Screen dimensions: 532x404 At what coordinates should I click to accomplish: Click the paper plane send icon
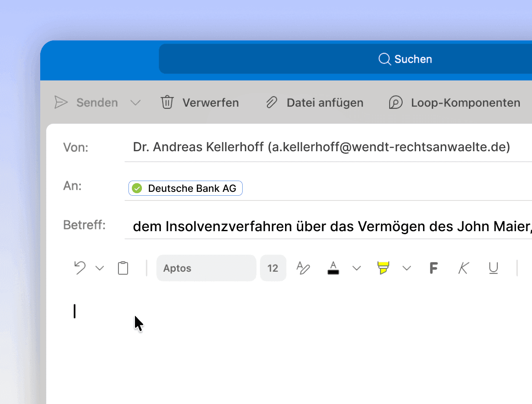tap(61, 102)
